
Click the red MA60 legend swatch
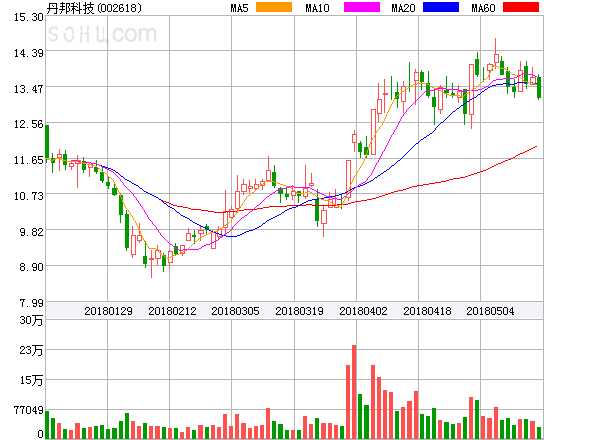click(x=521, y=7)
